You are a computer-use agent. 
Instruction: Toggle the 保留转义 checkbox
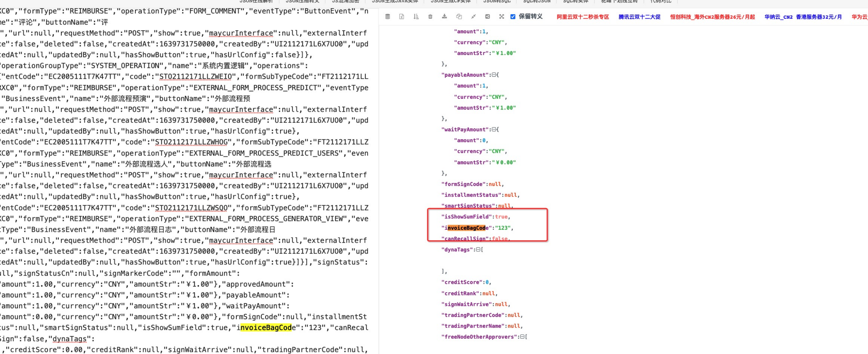click(x=513, y=17)
